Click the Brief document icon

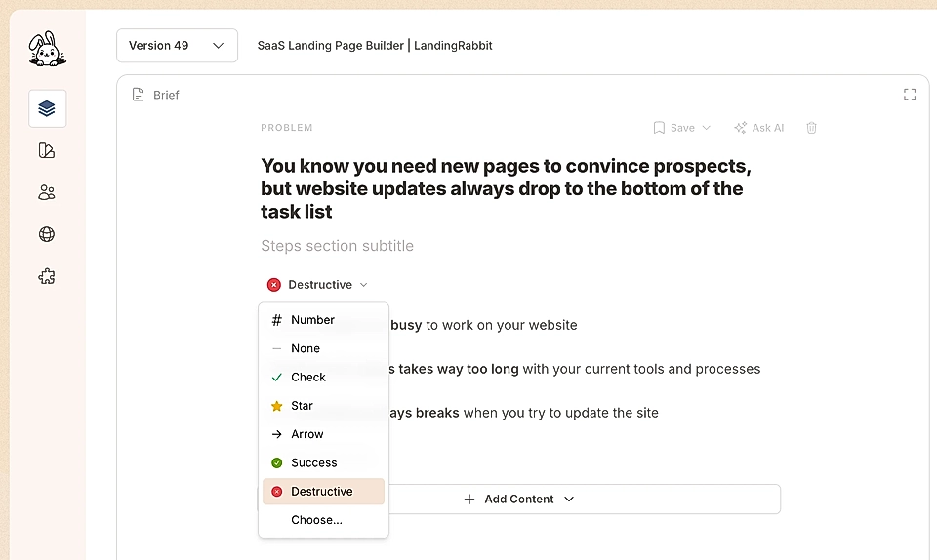(x=138, y=95)
